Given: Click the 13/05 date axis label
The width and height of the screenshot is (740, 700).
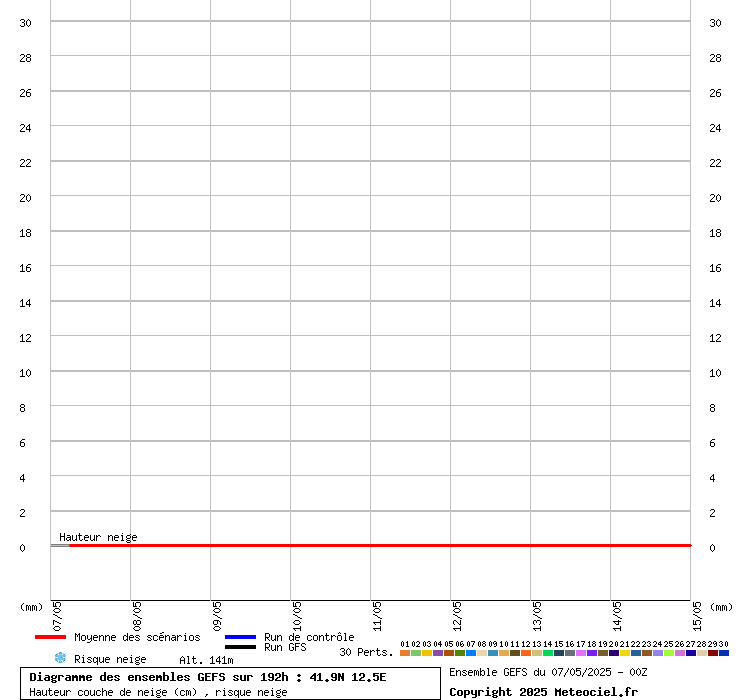Looking at the screenshot, I should point(537,616).
